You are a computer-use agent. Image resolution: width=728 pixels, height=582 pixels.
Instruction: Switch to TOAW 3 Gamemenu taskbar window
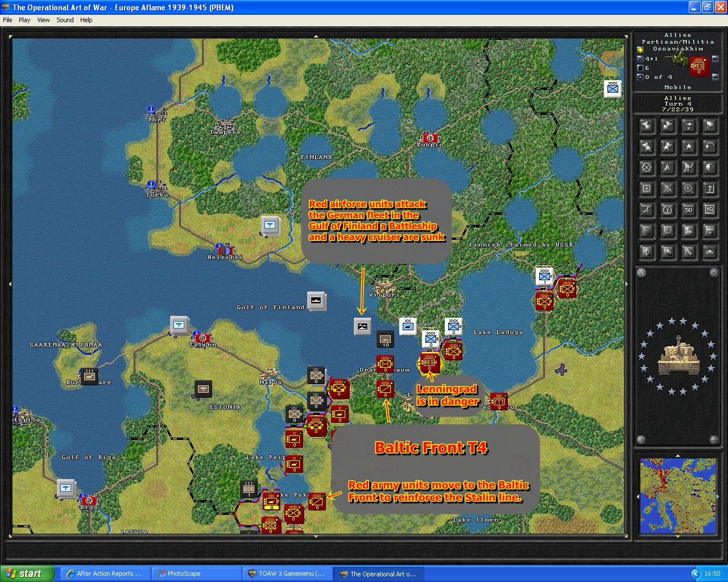[x=287, y=573]
